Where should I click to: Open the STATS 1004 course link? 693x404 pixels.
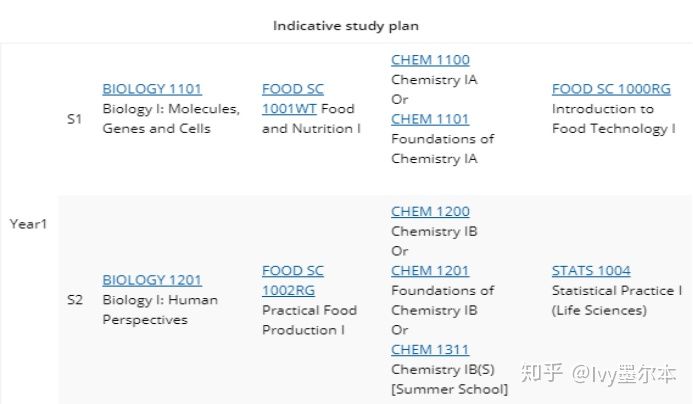pos(591,271)
